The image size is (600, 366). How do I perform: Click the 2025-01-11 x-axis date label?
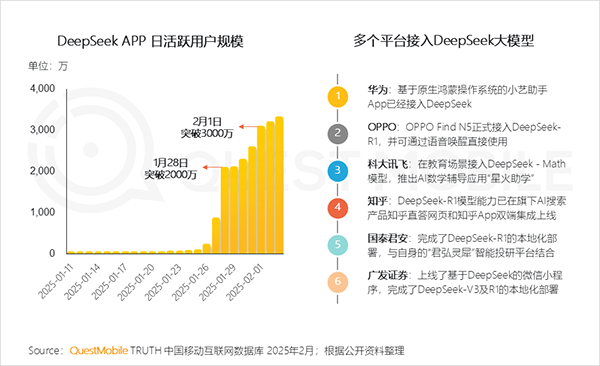[x=55, y=281]
